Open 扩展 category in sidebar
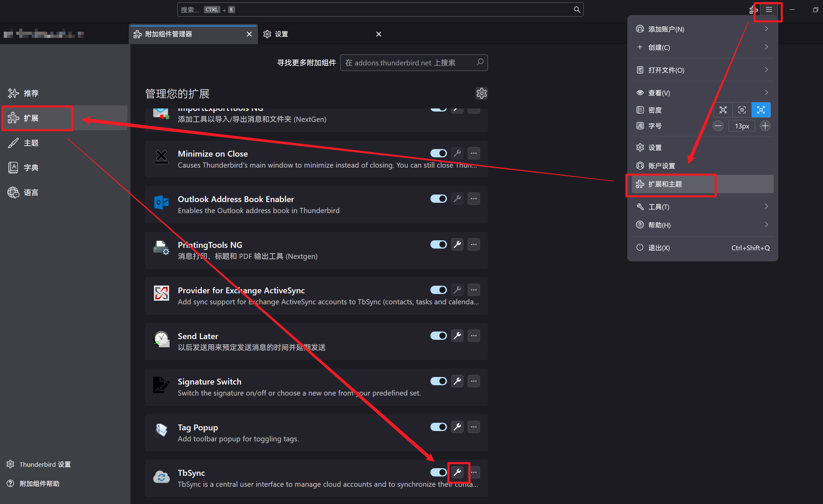This screenshot has width=823, height=504. 65,118
